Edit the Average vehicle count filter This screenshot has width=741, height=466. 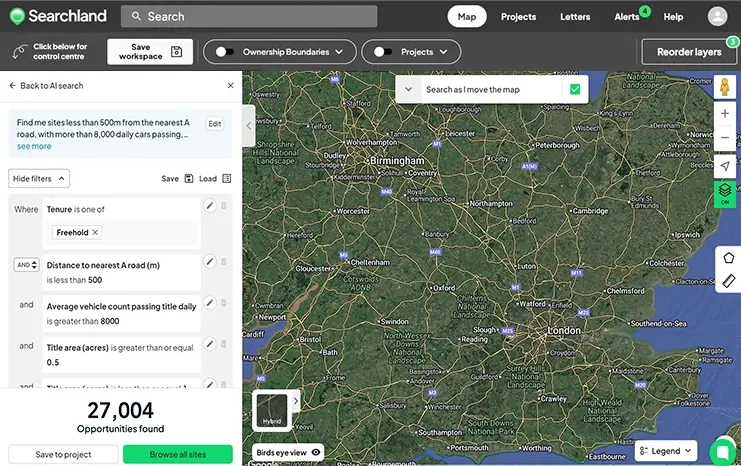coord(210,302)
